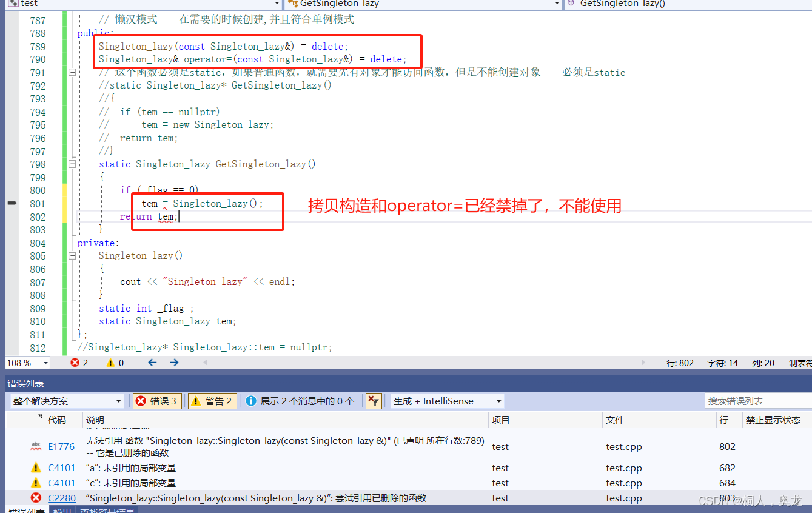Select the 无法引用 函数 error description
This screenshot has width=812, height=513.
click(x=286, y=447)
